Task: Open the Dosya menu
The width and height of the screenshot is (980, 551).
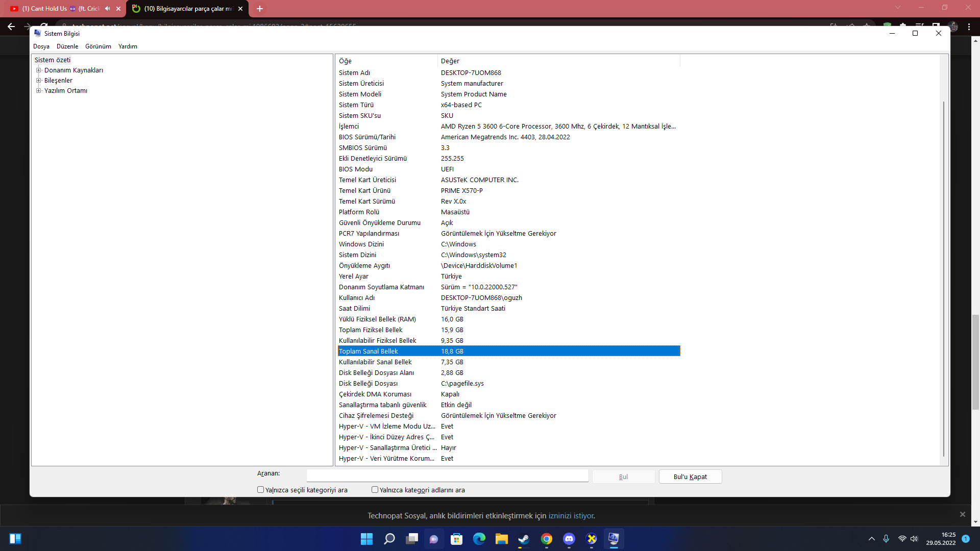Action: point(41,46)
